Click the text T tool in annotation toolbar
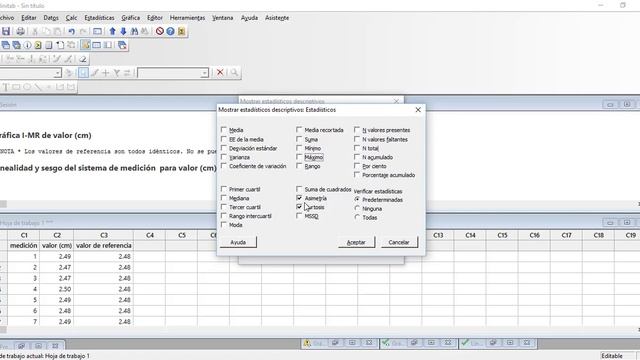Screen dimensions: 640x360 [6, 87]
